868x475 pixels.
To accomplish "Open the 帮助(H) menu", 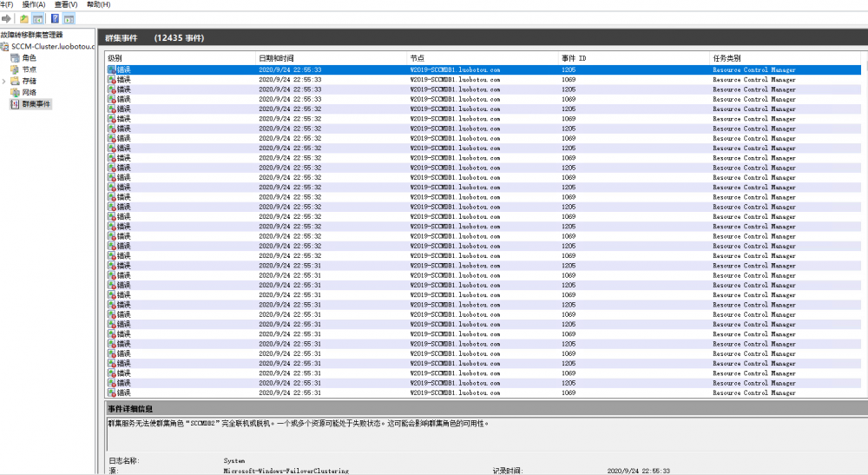I will click(99, 4).
